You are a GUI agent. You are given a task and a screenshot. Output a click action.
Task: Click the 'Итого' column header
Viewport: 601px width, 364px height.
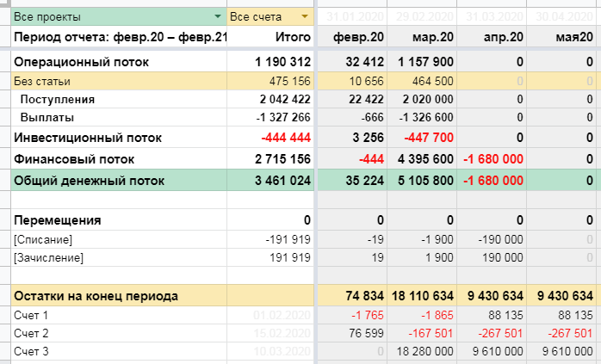[292, 38]
